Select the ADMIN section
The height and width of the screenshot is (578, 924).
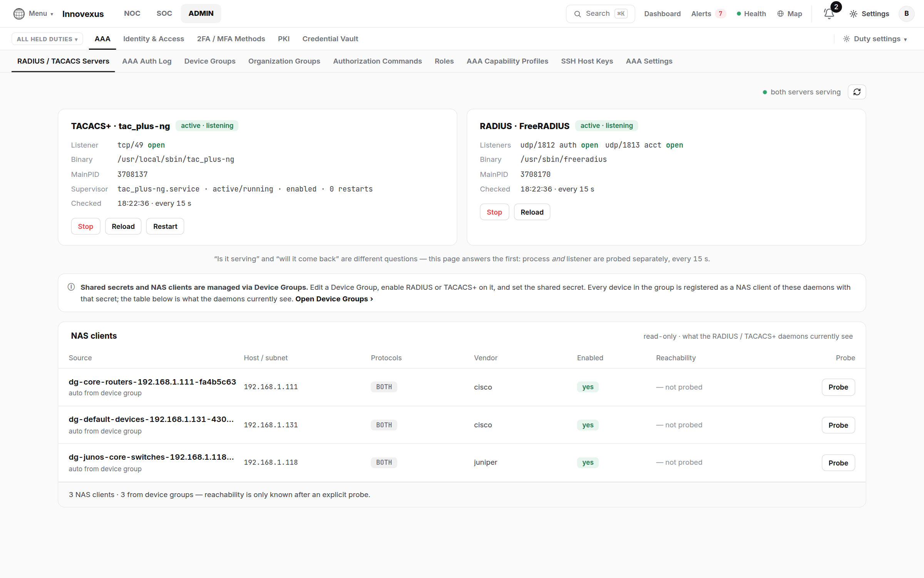pos(201,13)
